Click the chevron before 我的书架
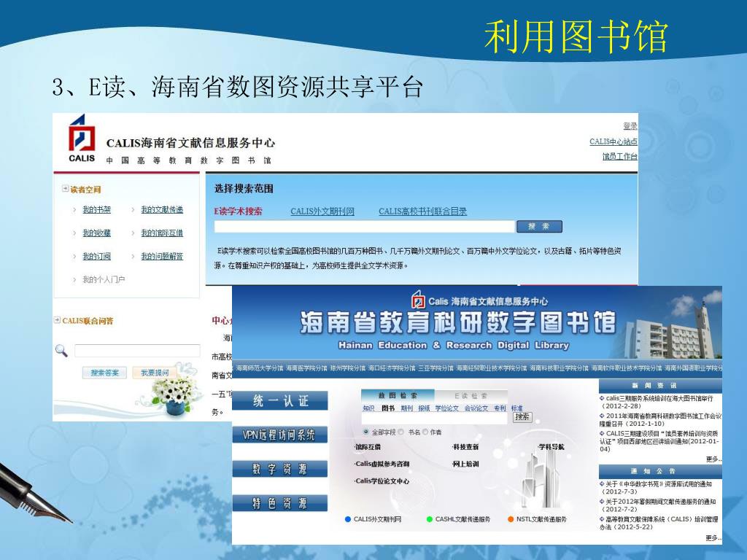The image size is (747, 560). pos(74,209)
